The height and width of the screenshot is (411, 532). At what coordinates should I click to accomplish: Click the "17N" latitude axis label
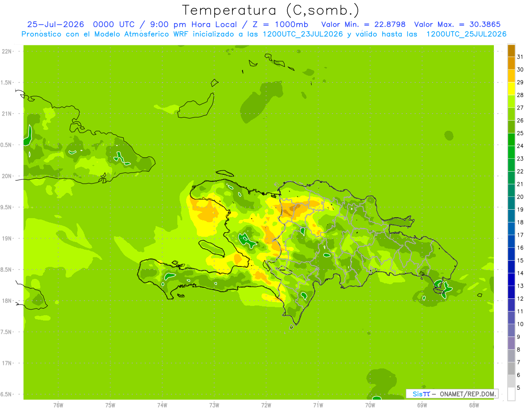(x=7, y=363)
